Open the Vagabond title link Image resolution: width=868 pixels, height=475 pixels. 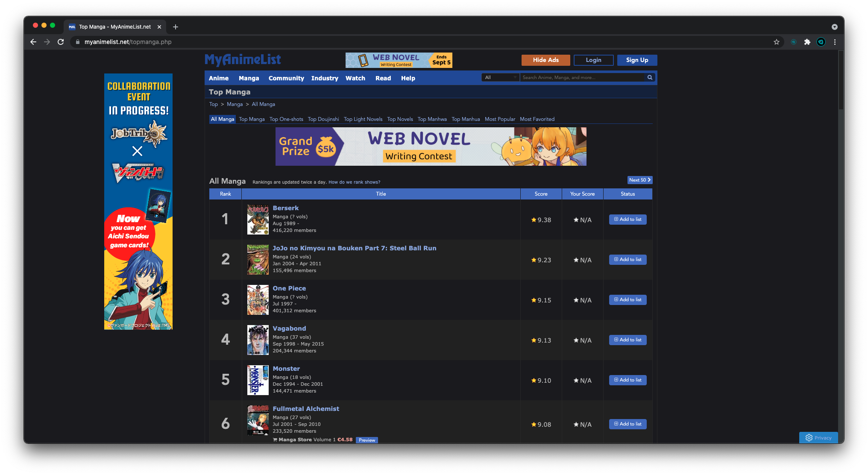click(x=289, y=328)
